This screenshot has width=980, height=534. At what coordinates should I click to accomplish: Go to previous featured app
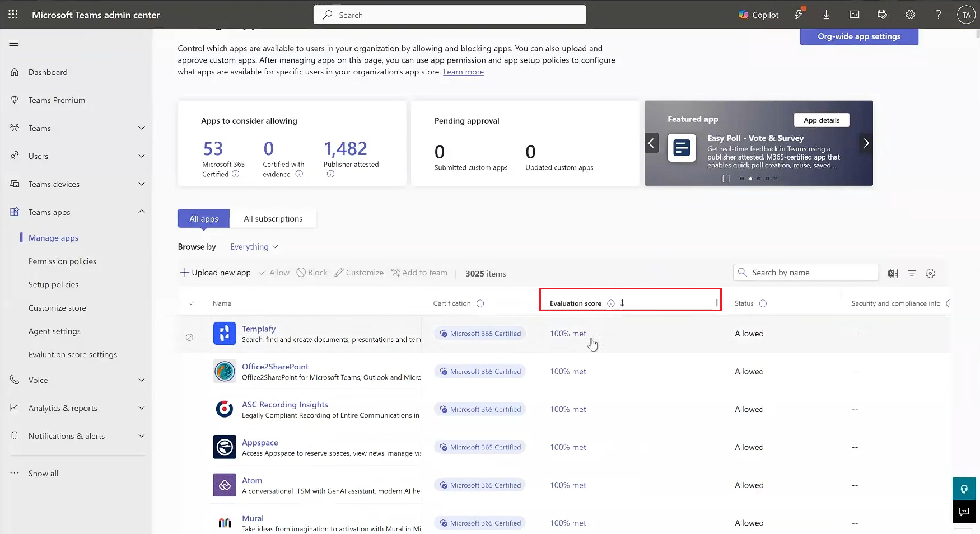tap(651, 143)
